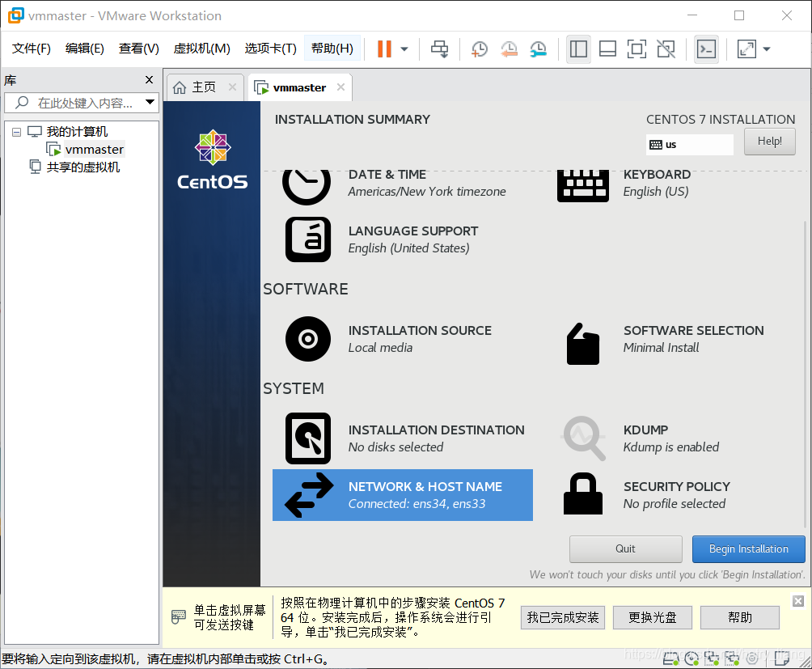
Task: Open the power options dropdown arrow
Action: tap(404, 49)
